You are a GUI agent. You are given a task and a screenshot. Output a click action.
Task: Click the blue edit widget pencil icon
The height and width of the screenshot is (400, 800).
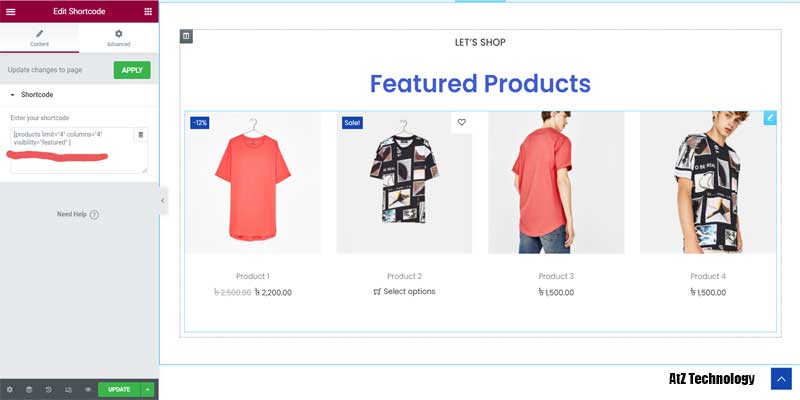tap(770, 118)
